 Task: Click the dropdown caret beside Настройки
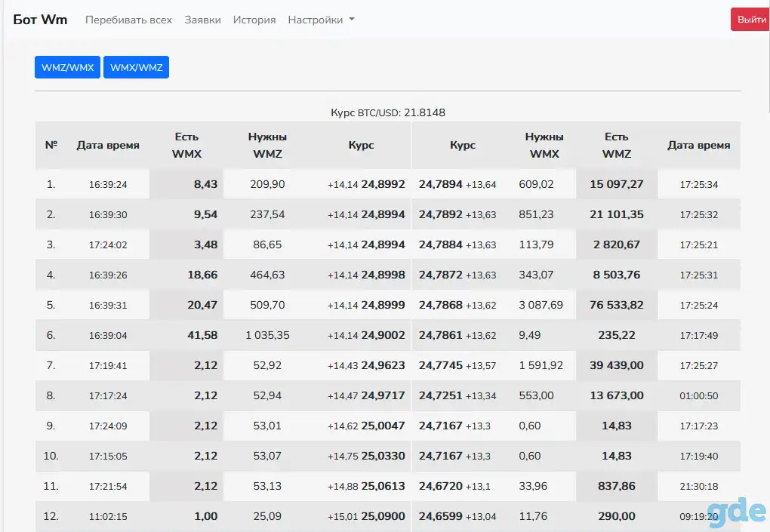352,20
